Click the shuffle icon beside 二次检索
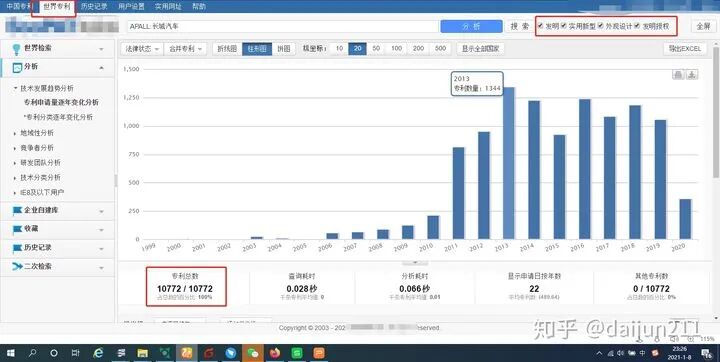The width and height of the screenshot is (720, 362). pos(17,266)
